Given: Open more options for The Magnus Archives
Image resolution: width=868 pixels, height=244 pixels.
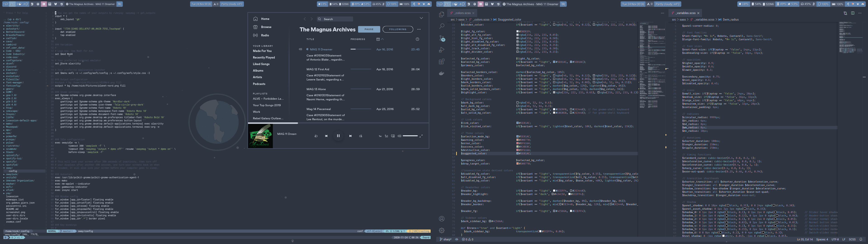Looking at the screenshot, I should pos(419,29).
